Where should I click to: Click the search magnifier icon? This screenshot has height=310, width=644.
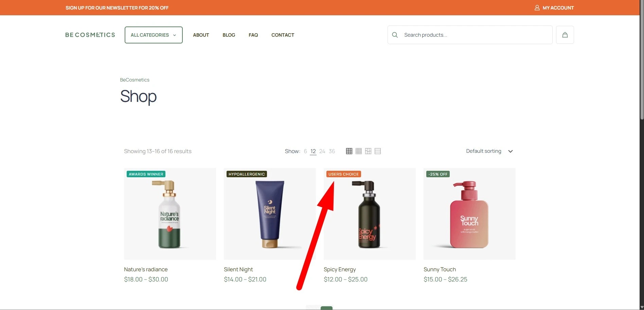(x=395, y=35)
